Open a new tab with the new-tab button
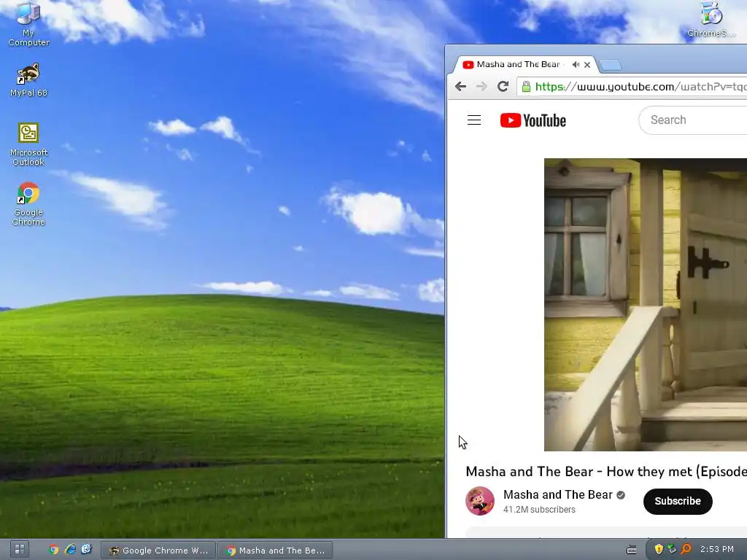 611,65
